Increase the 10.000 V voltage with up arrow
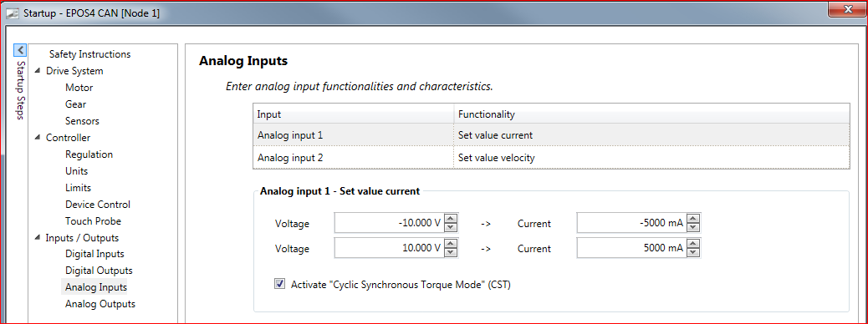The image size is (868, 324). [x=452, y=244]
